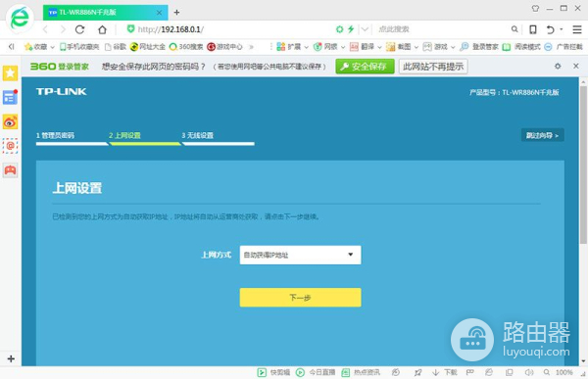
Task: Open the skin shirt icon in title bar
Action: pyautogui.click(x=535, y=8)
